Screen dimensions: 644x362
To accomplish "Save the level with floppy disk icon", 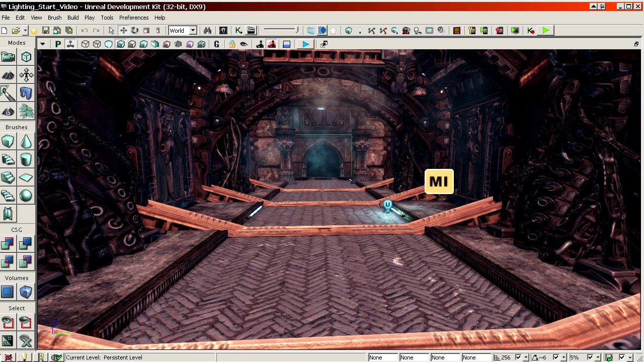I will [45, 31].
